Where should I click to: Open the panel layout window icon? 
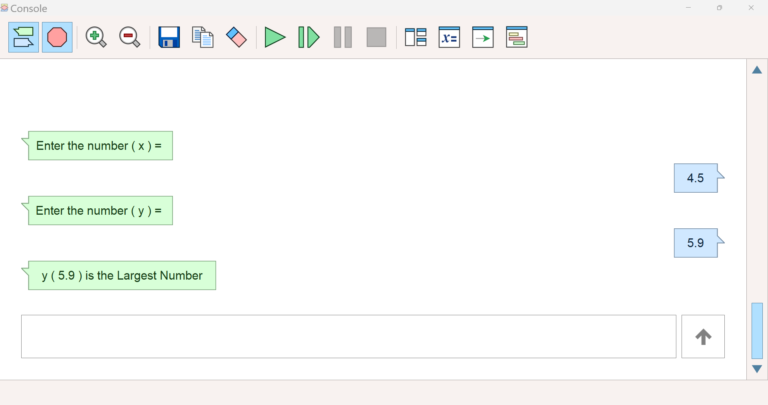(x=416, y=37)
